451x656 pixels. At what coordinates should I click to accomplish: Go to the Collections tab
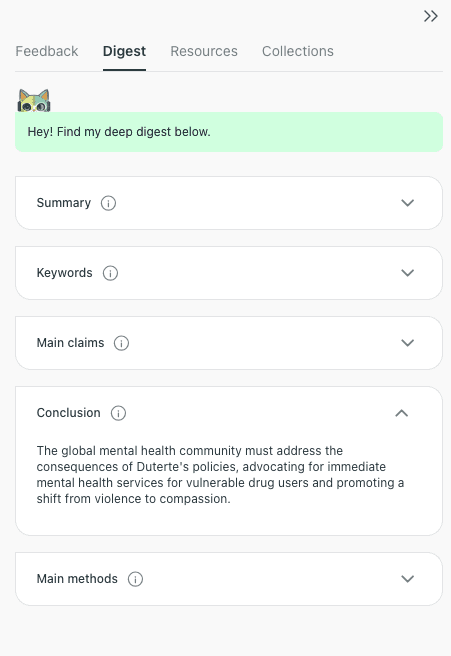click(298, 51)
